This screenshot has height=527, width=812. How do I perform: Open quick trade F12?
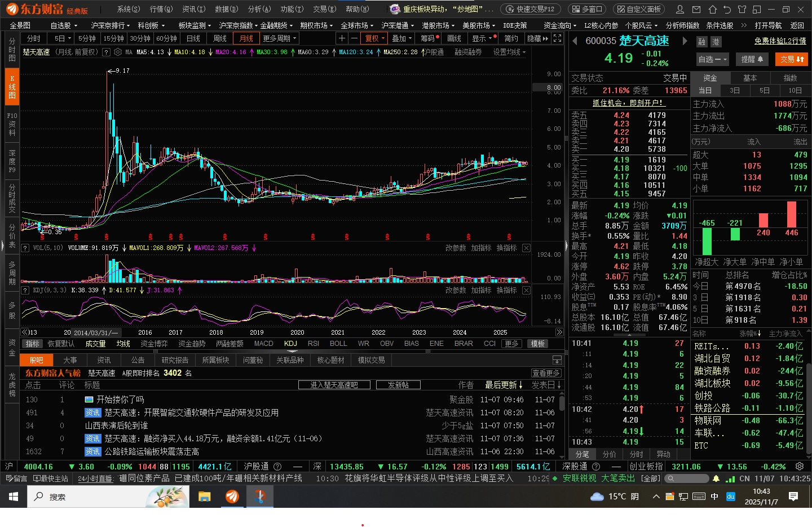(x=531, y=9)
